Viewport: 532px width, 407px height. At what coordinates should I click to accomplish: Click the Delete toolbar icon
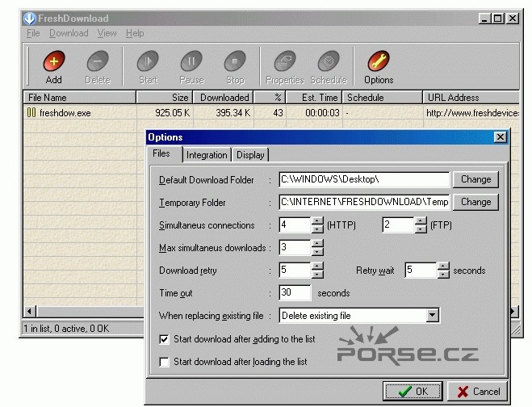click(x=97, y=63)
